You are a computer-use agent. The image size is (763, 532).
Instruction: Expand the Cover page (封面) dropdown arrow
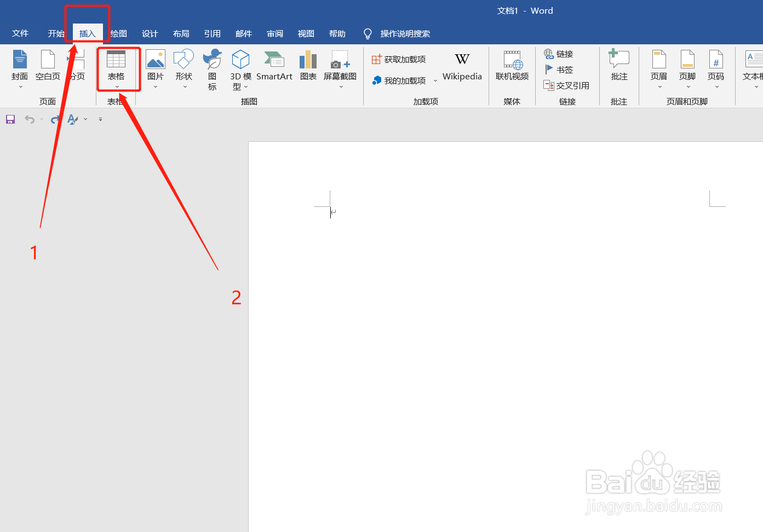pyautogui.click(x=21, y=86)
